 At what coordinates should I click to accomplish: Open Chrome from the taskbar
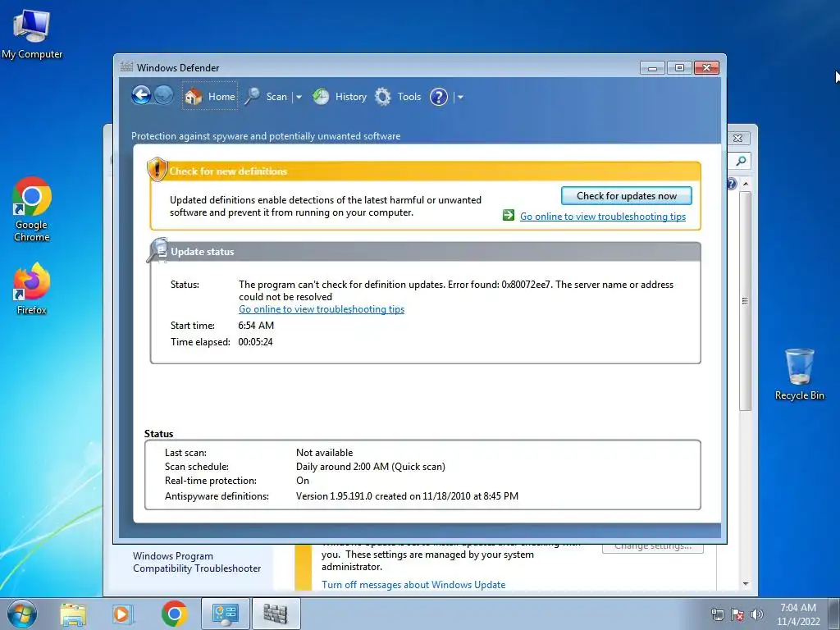pyautogui.click(x=174, y=614)
